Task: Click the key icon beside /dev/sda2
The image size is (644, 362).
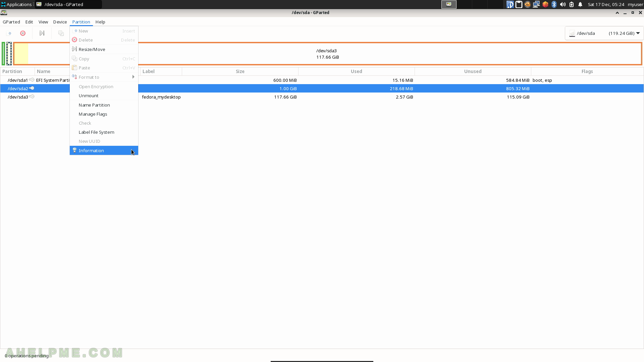Action: 32,88
